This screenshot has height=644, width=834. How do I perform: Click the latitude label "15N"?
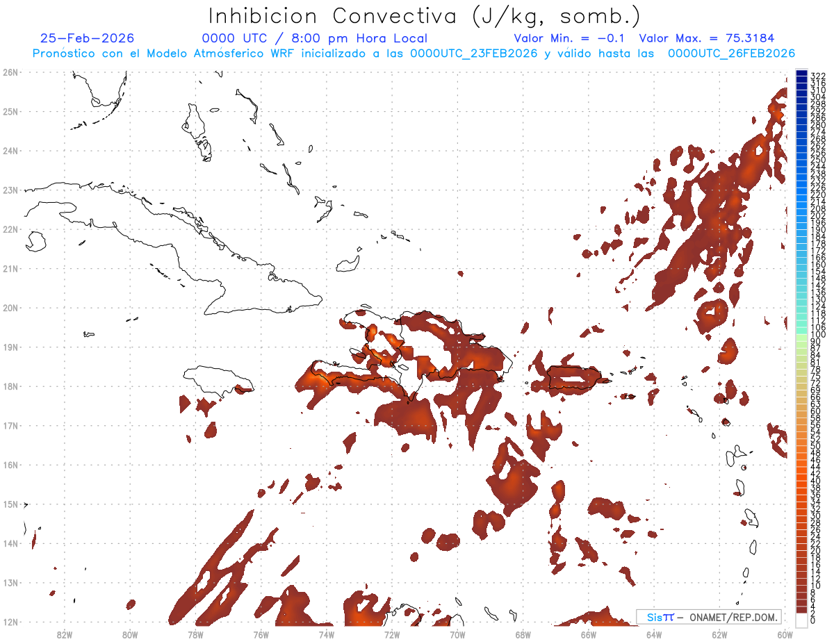click(x=10, y=504)
